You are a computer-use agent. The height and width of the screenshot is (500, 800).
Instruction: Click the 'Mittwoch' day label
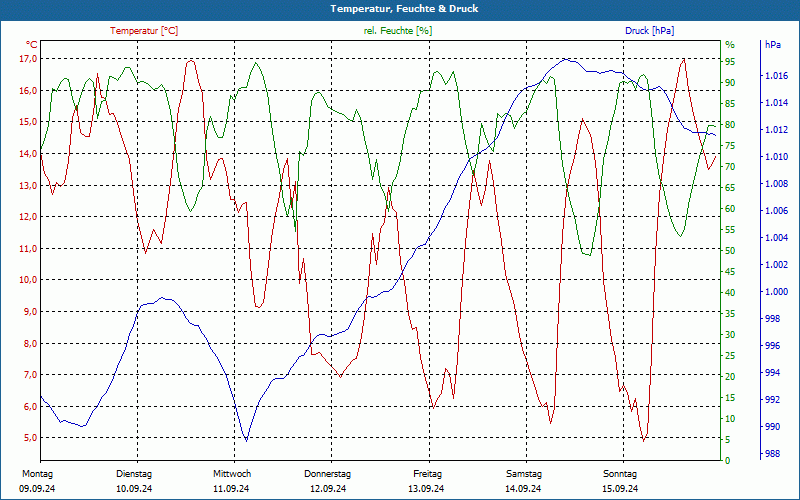pos(232,474)
